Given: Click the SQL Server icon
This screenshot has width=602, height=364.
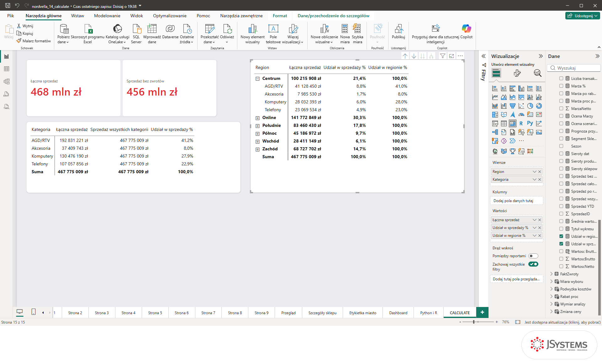Looking at the screenshot, I should (x=136, y=29).
